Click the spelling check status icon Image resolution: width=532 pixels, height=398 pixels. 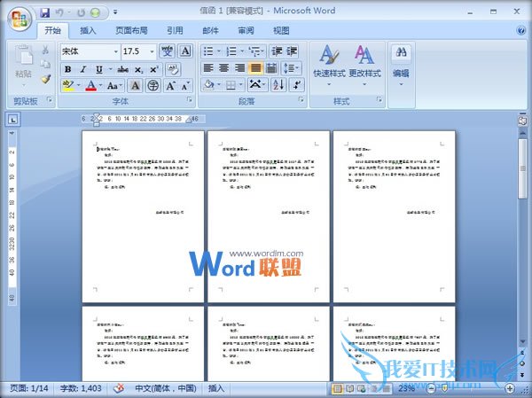(119, 388)
